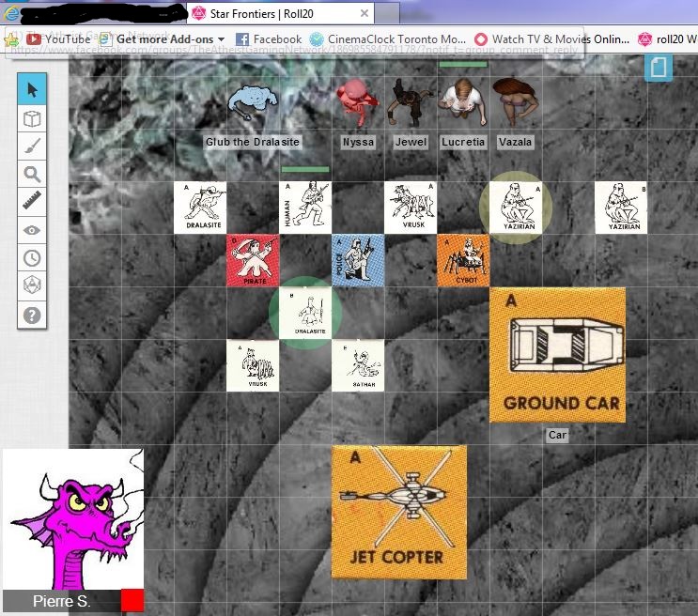This screenshot has width=698, height=616.
Task: Choose the paintbrush Drawing tool
Action: click(32, 146)
